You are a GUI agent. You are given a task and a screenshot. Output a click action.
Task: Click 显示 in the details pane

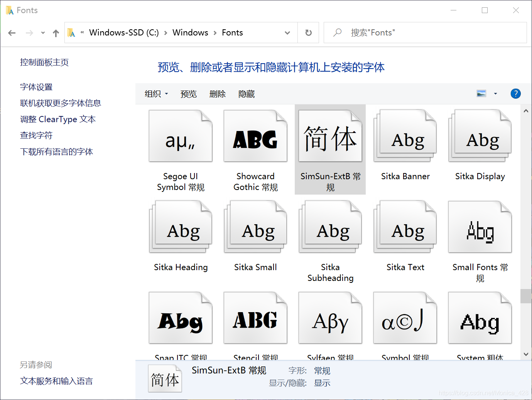pyautogui.click(x=322, y=383)
